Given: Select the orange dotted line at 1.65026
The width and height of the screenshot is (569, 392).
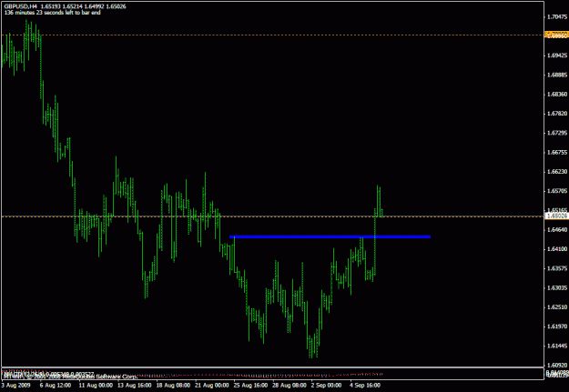Looking at the screenshot, I should 272,216.
